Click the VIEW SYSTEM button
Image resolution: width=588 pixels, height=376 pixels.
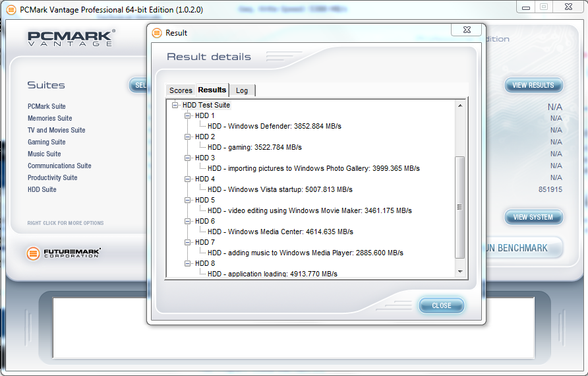pyautogui.click(x=533, y=217)
